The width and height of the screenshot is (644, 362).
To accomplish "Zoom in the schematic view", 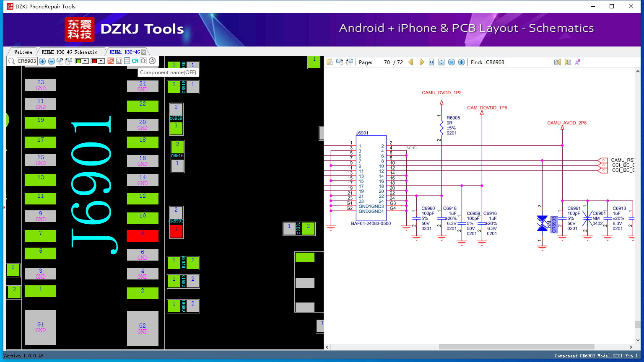I will point(462,62).
